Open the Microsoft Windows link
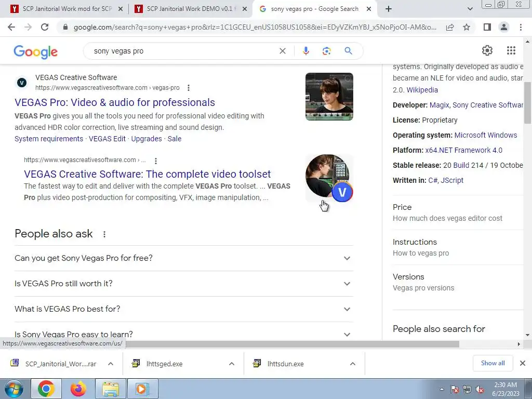Image resolution: width=532 pixels, height=399 pixels. tap(486, 135)
